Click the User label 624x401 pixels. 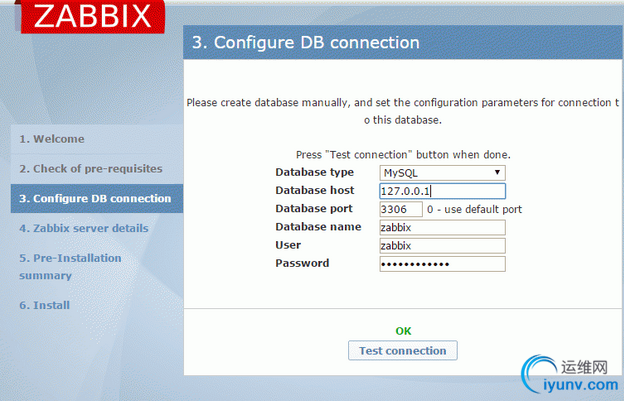(288, 245)
